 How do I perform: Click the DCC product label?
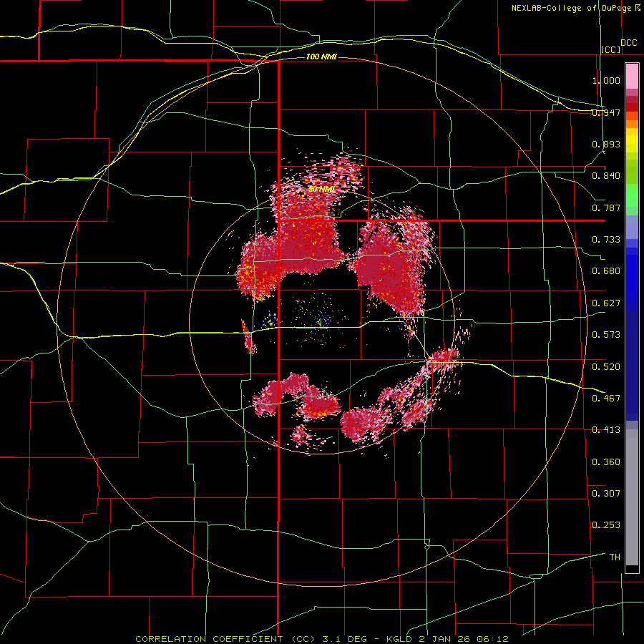click(x=628, y=43)
